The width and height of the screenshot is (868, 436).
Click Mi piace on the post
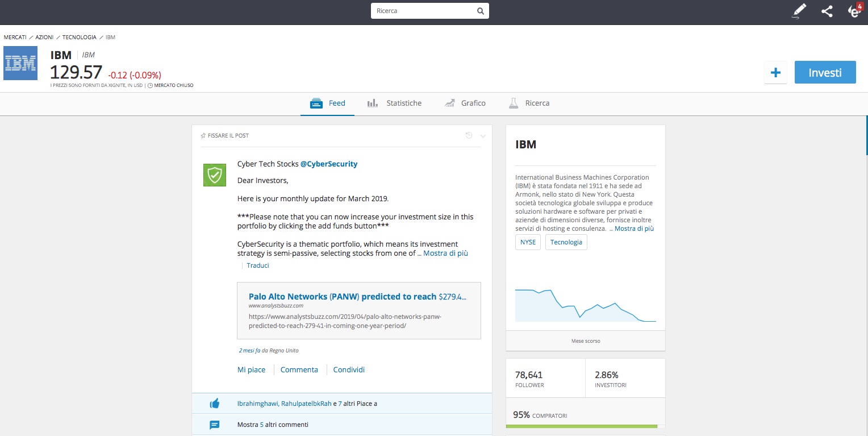pos(251,369)
